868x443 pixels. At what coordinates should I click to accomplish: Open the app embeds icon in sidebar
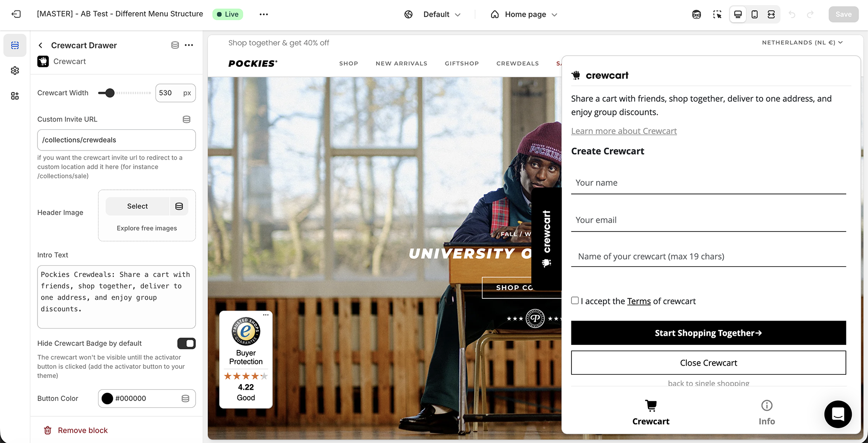pyautogui.click(x=15, y=96)
